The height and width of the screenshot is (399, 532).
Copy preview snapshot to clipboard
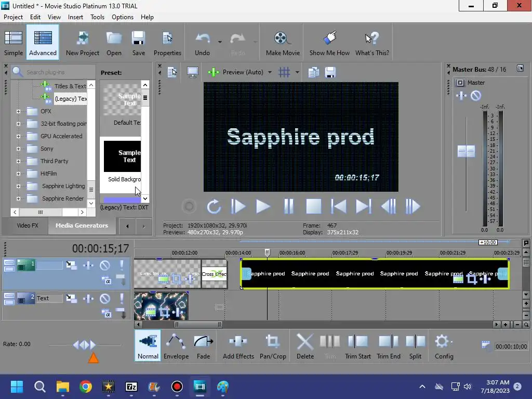tap(313, 72)
